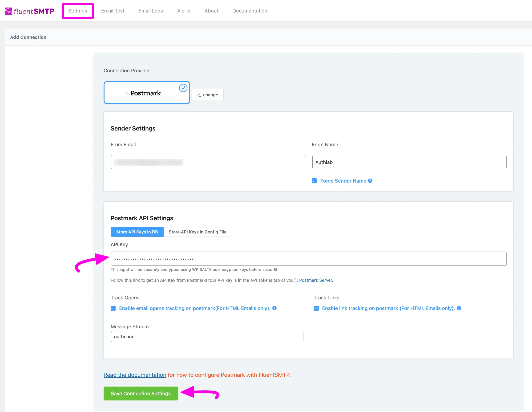This screenshot has height=412, width=532.
Task: Toggle the Force Sender Name checkbox
Action: point(314,181)
